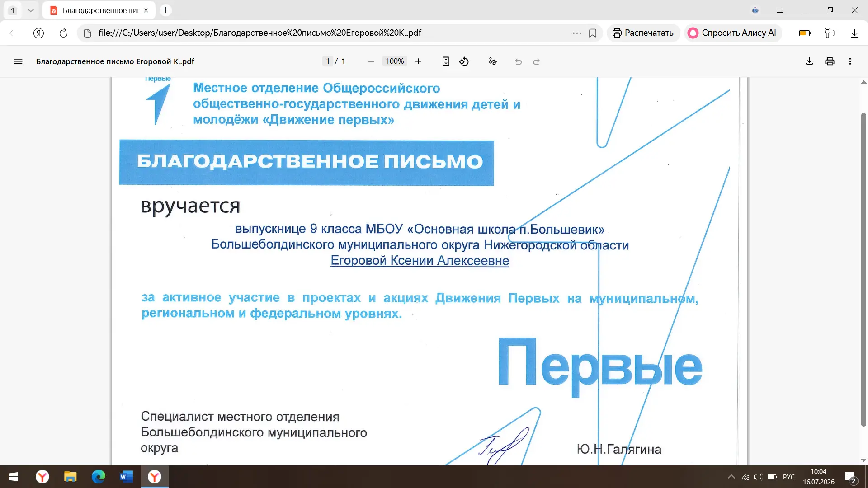Screen dimensions: 868x488
Task: Zoom in with the plus button
Action: coord(418,61)
